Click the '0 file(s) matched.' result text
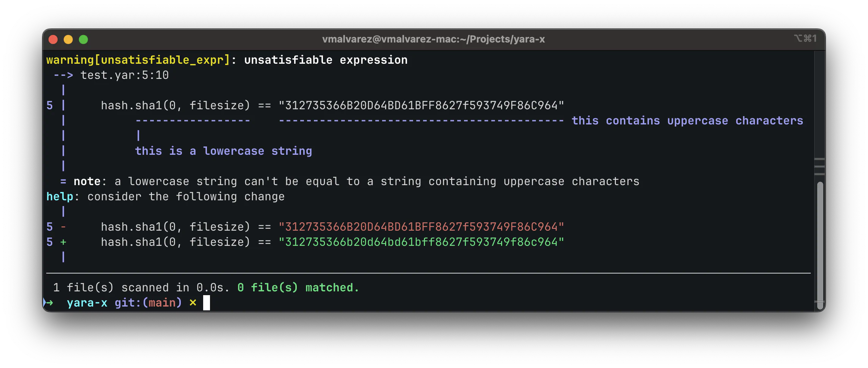Image resolution: width=868 pixels, height=368 pixels. click(x=298, y=288)
